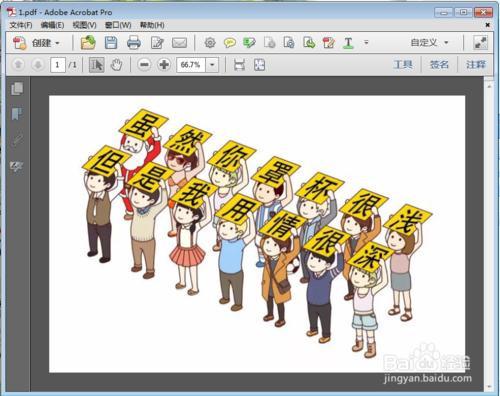Zoom in with the plus button
Viewport: 500px width, 396px height.
tap(164, 64)
